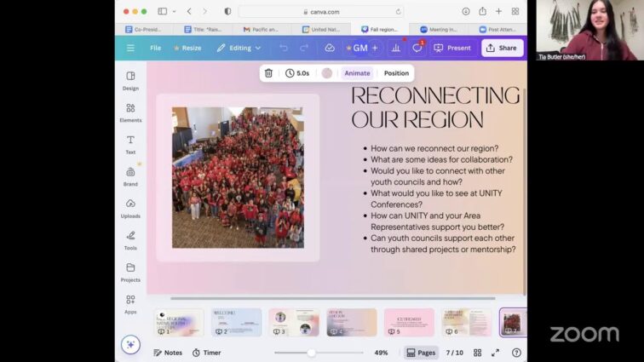
Task: Open the Brand kit panel
Action: [130, 177]
